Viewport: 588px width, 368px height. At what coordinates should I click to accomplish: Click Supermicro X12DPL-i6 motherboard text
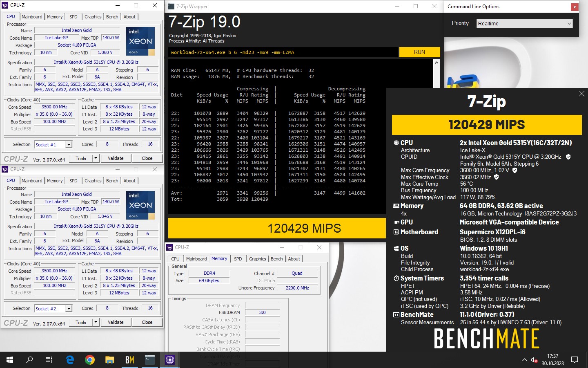[492, 232]
